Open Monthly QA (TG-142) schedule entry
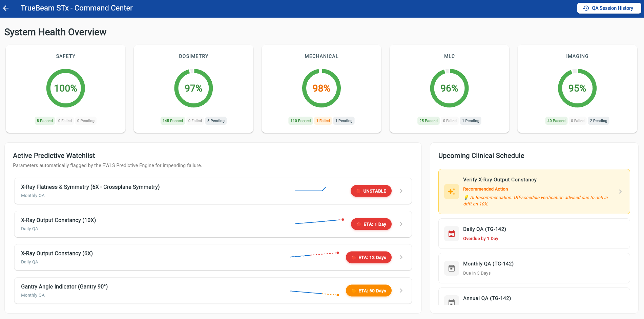 click(x=534, y=268)
